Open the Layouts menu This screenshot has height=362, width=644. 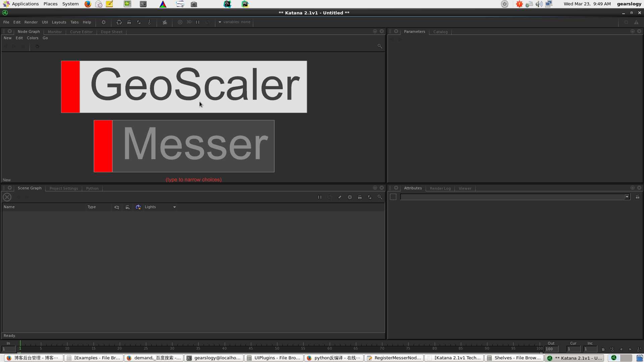(x=59, y=22)
